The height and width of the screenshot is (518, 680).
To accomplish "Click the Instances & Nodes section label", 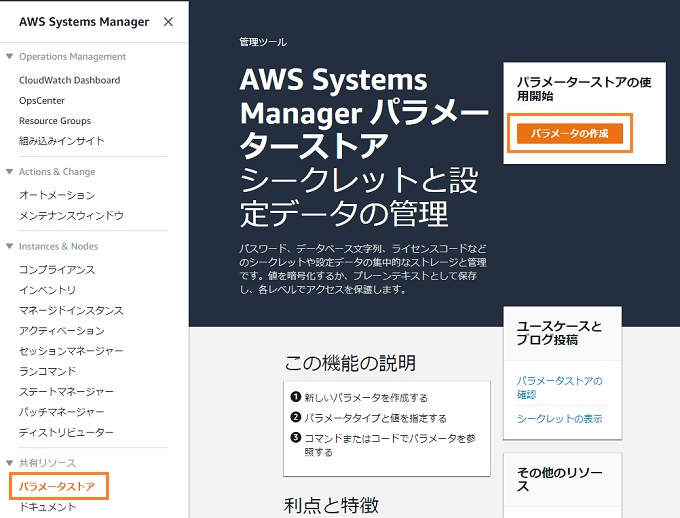I will (x=59, y=246).
